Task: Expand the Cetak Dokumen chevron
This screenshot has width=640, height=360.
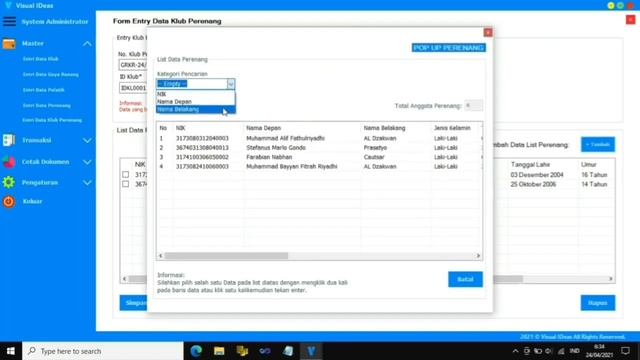Action: pos(87,162)
